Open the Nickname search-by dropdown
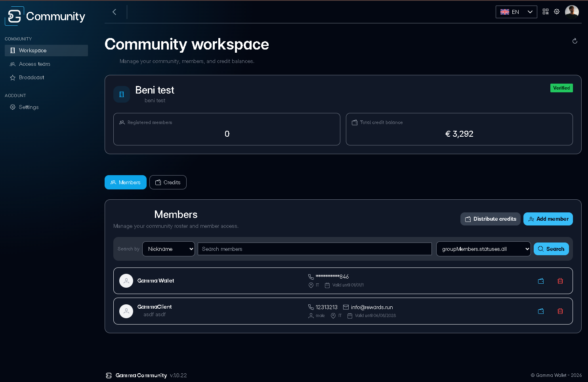Image resolution: width=588 pixels, height=382 pixels. click(x=168, y=249)
